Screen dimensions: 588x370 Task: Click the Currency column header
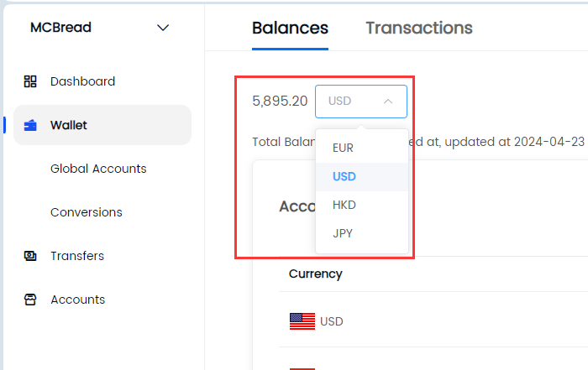pos(316,274)
